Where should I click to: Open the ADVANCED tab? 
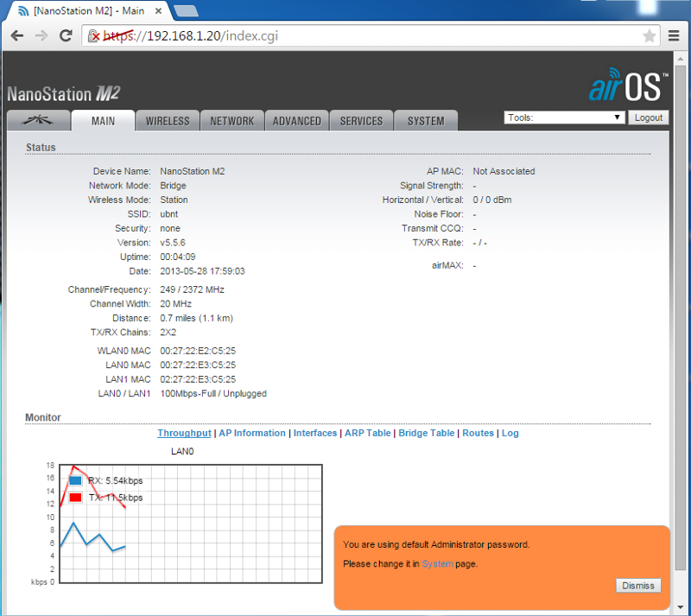coord(296,121)
